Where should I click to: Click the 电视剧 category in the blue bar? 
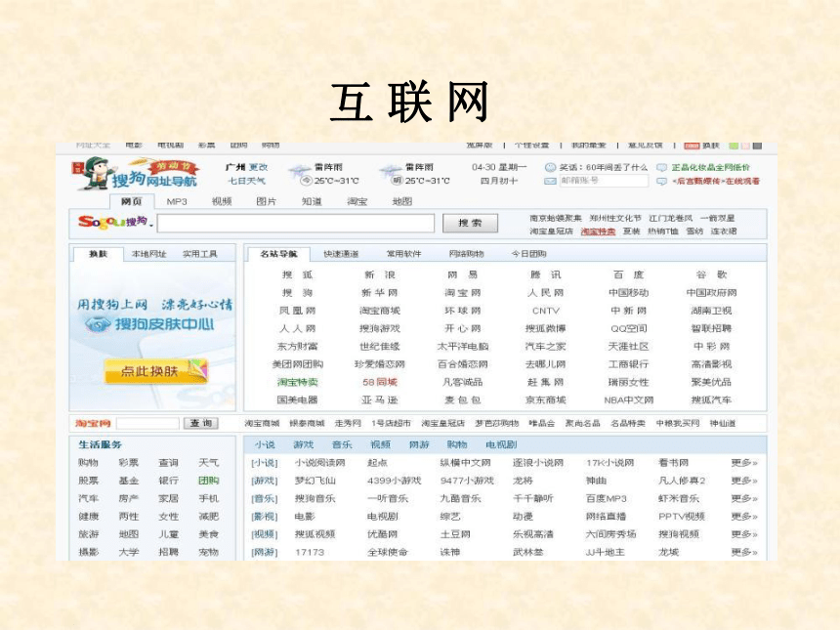(501, 444)
